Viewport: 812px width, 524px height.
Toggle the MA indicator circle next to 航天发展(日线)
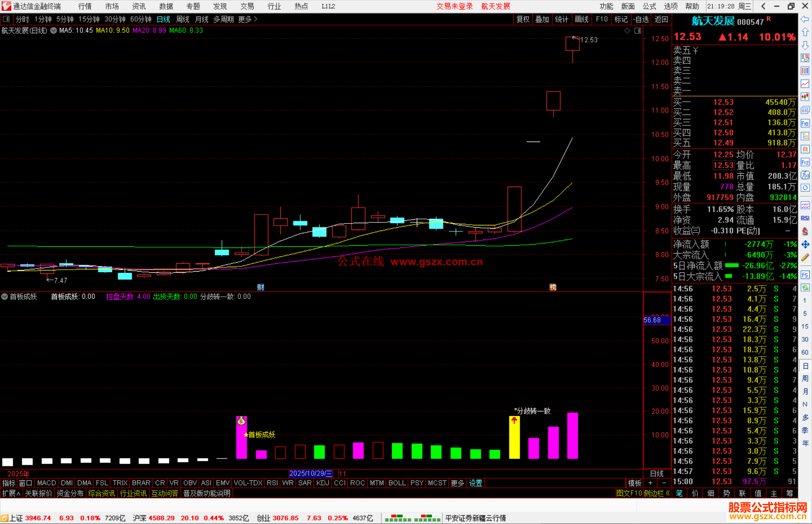[53, 30]
